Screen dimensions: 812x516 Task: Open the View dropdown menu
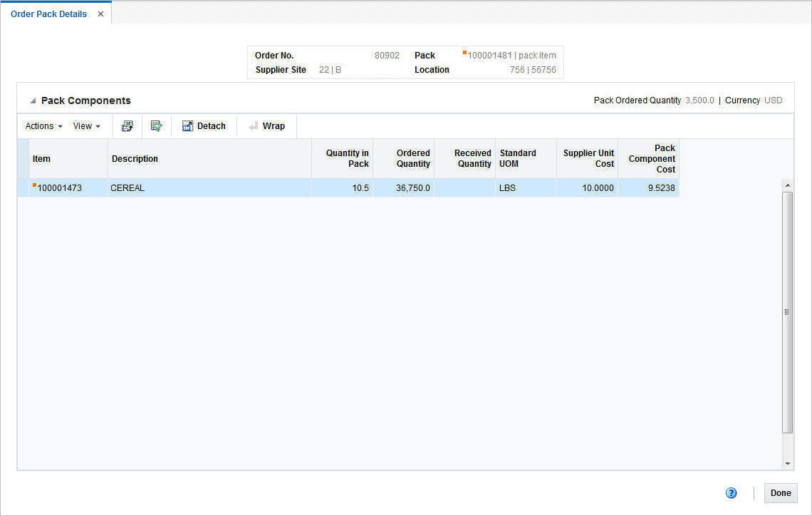[86, 126]
